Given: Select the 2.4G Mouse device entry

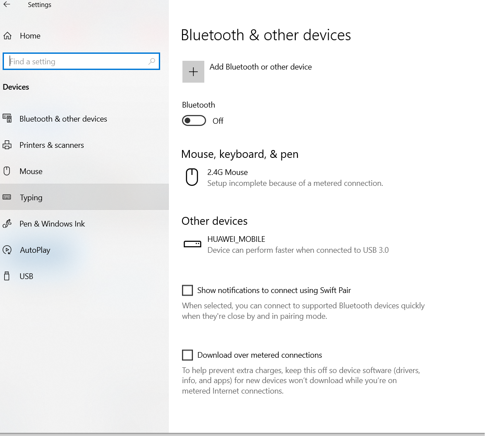Looking at the screenshot, I should tap(295, 177).
